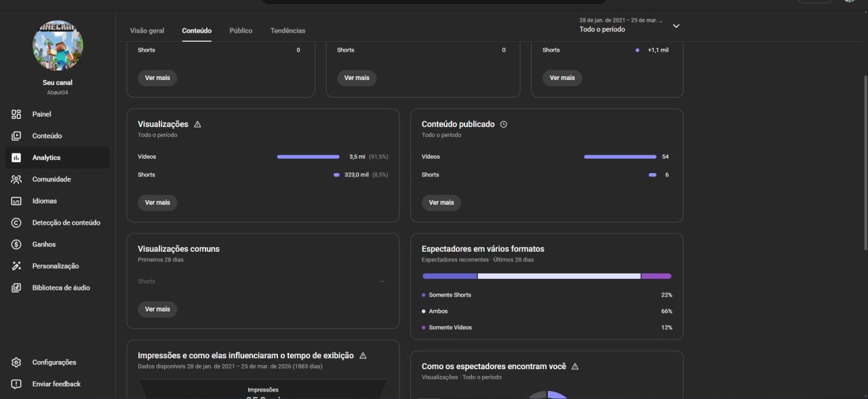Open the Configurações gear icon
868x399 pixels.
tap(16, 362)
